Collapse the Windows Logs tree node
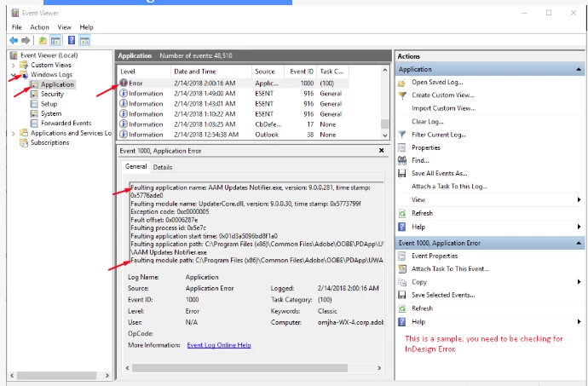Viewport: 588px width, 386px height. (x=13, y=75)
